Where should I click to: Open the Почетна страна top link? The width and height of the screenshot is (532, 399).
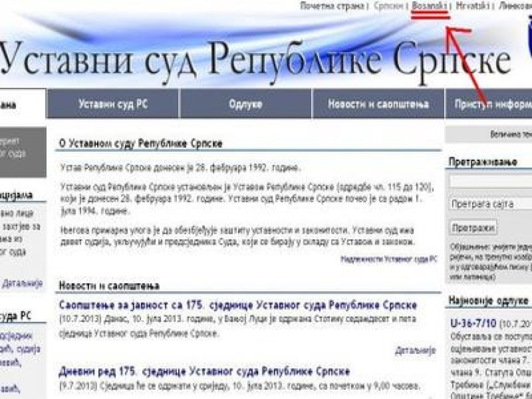pyautogui.click(x=332, y=6)
